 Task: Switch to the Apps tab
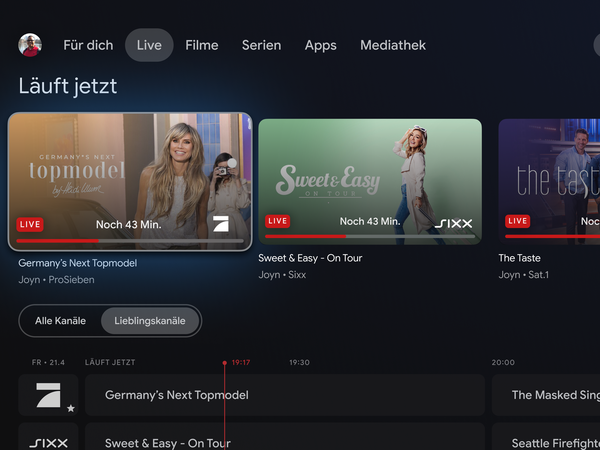321,45
